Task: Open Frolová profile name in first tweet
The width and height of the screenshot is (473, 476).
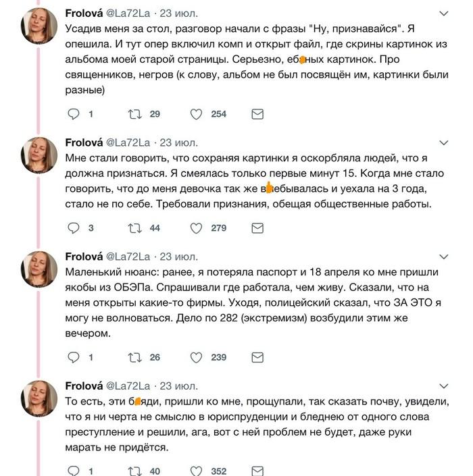Action: [83, 14]
